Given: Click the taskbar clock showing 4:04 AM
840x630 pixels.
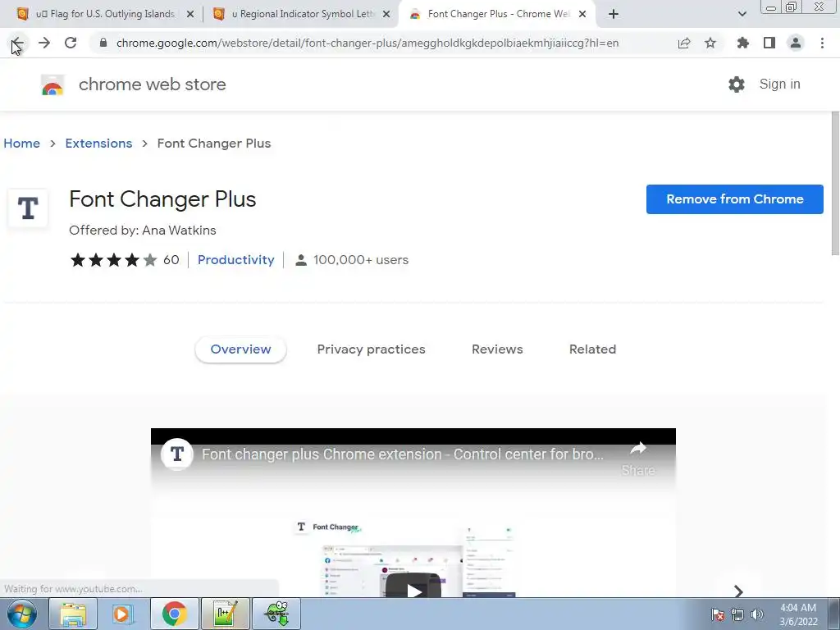Looking at the screenshot, I should tap(798, 614).
